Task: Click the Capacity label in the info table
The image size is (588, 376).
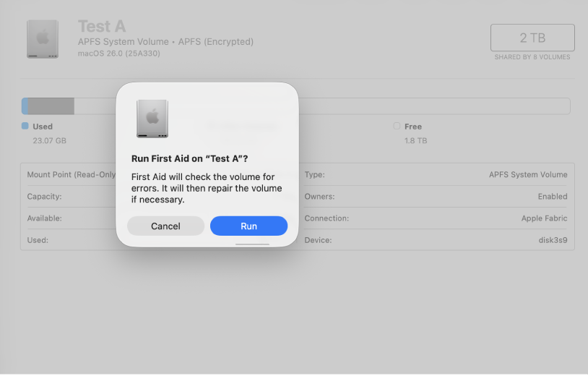Action: [45, 196]
